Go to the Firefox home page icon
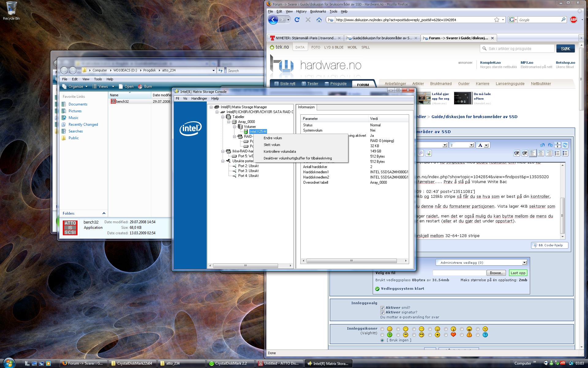This screenshot has width=588, height=368. click(x=319, y=20)
